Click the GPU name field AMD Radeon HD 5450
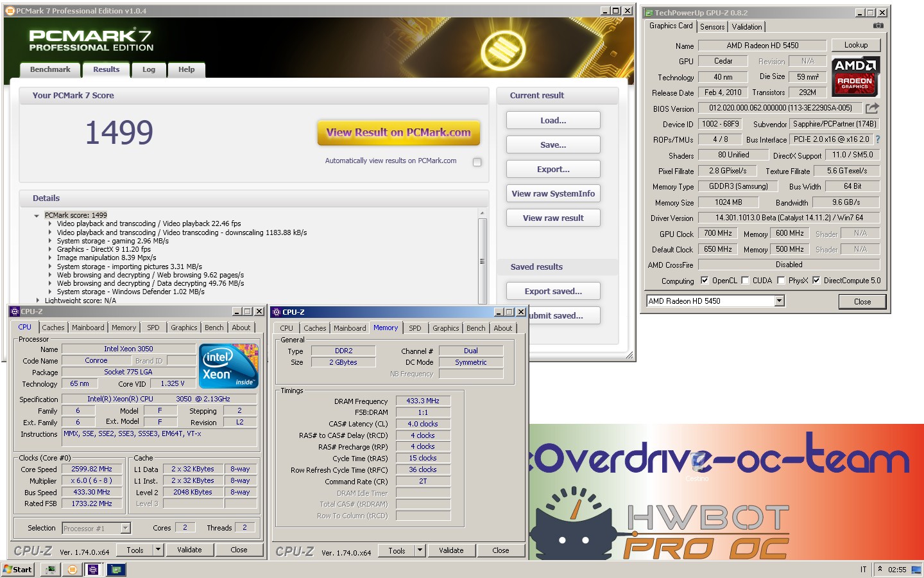This screenshot has width=924, height=578. point(762,46)
